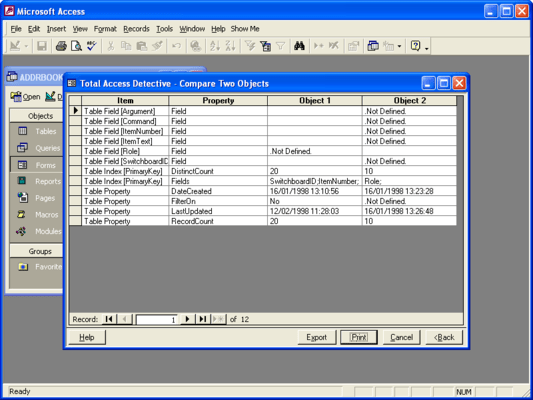Go to the next record navigation arrow

click(187, 319)
